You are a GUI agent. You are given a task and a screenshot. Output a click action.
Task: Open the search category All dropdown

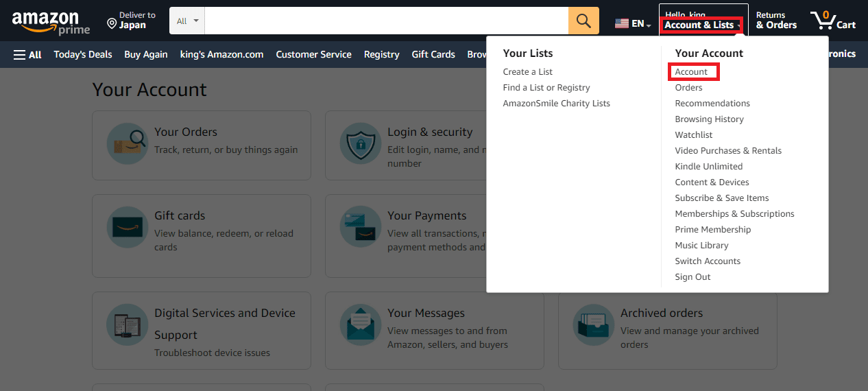pos(187,21)
